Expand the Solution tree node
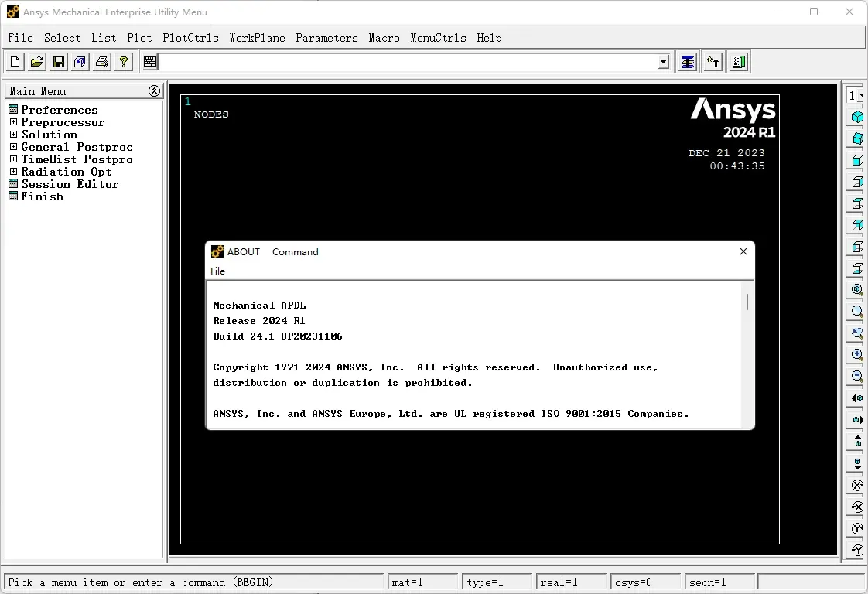This screenshot has height=594, width=868. pyautogui.click(x=13, y=134)
